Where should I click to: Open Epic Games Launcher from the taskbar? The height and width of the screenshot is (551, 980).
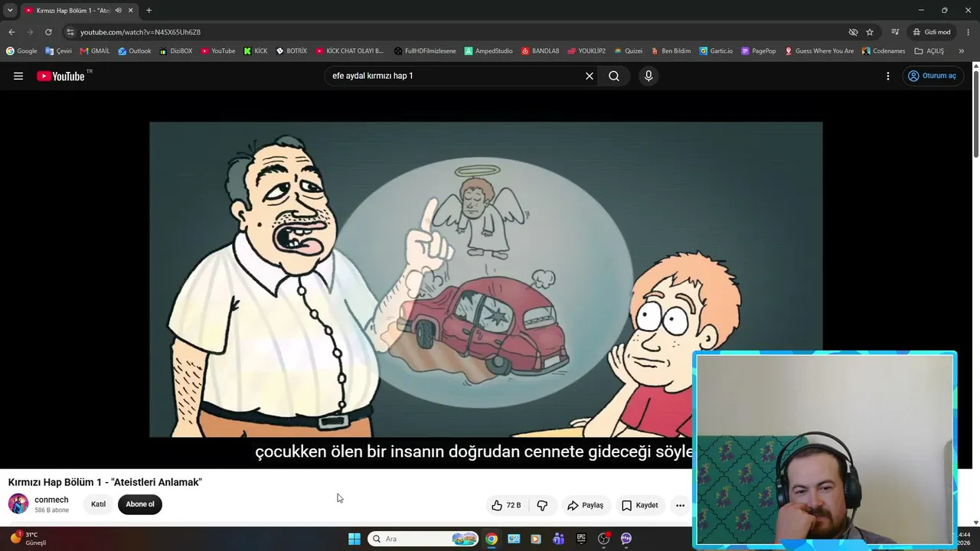click(x=581, y=539)
